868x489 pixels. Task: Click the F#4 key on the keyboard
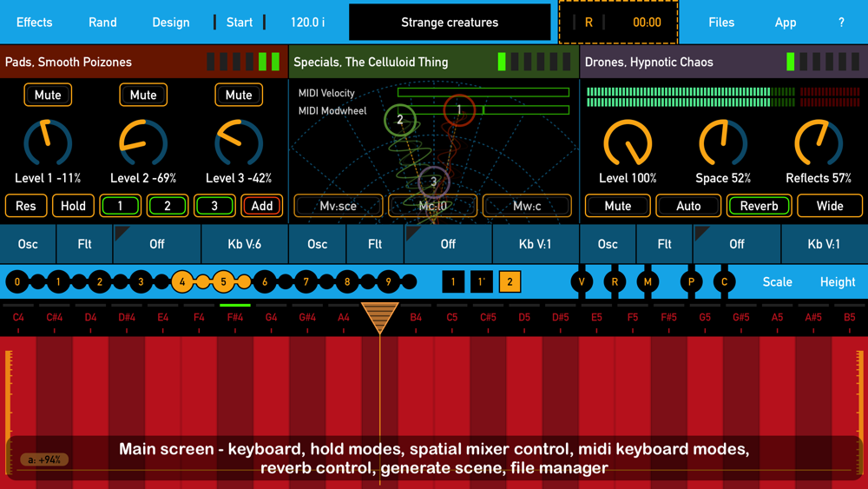tap(235, 391)
